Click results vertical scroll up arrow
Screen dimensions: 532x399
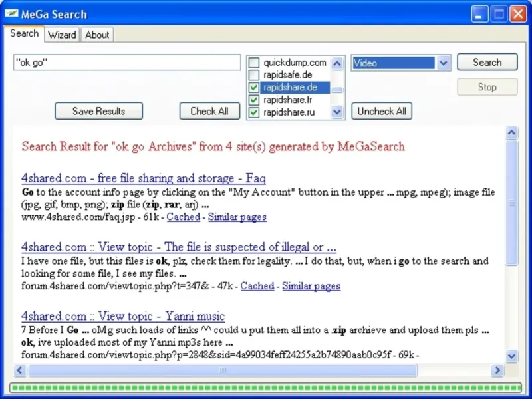tap(511, 132)
